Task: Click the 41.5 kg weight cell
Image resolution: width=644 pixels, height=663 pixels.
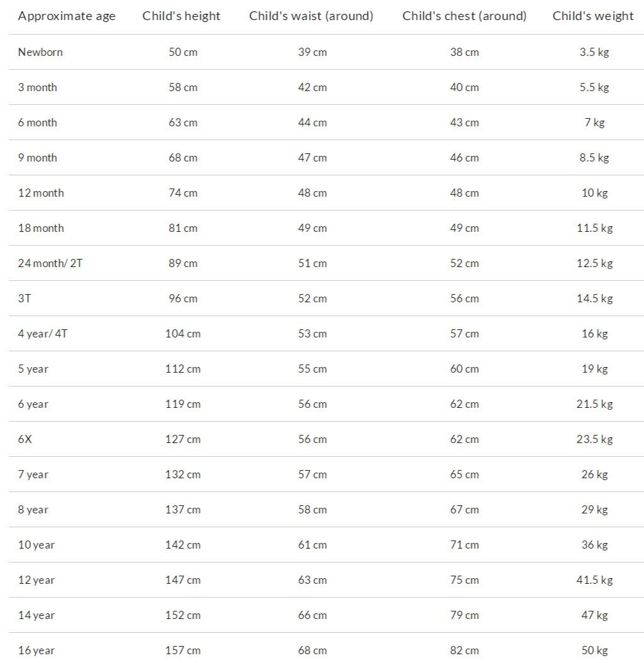Action: (x=594, y=579)
